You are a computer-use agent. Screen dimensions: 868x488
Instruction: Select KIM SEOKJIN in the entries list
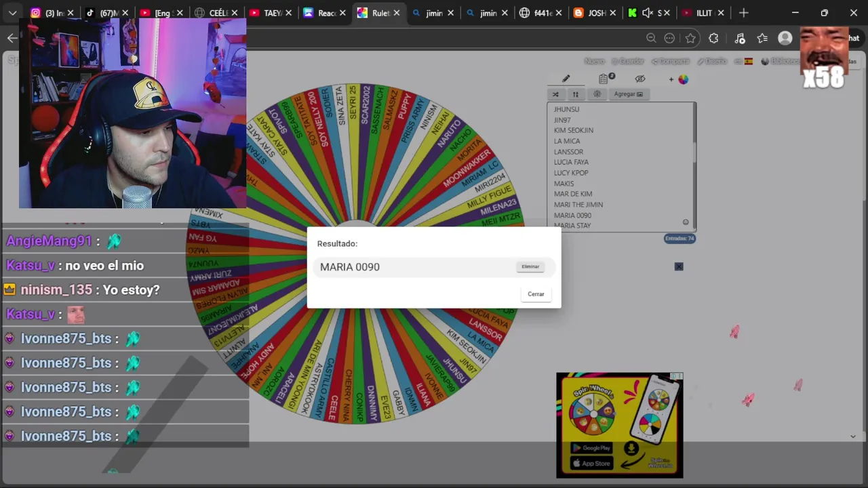coord(574,130)
